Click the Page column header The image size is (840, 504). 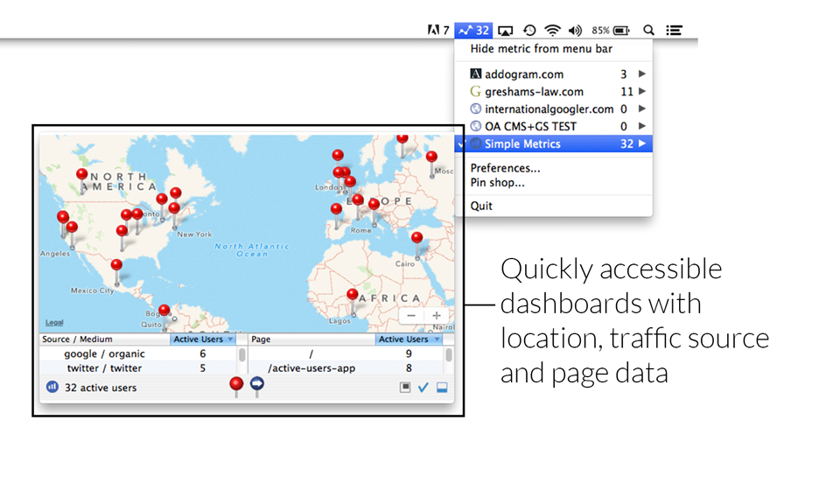click(311, 339)
